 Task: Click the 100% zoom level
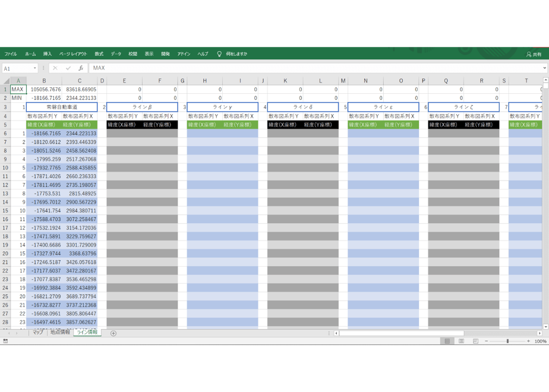click(541, 342)
